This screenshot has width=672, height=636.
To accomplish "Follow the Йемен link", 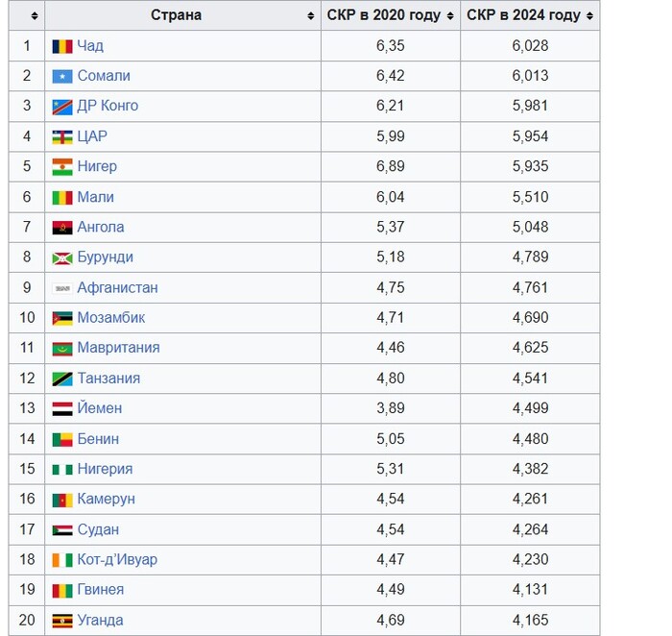I will 100,408.
